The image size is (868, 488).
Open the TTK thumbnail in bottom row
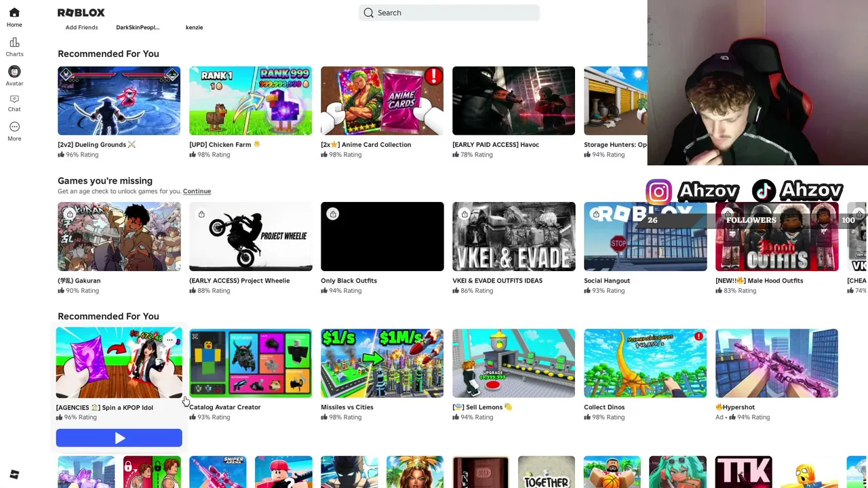pos(743,472)
